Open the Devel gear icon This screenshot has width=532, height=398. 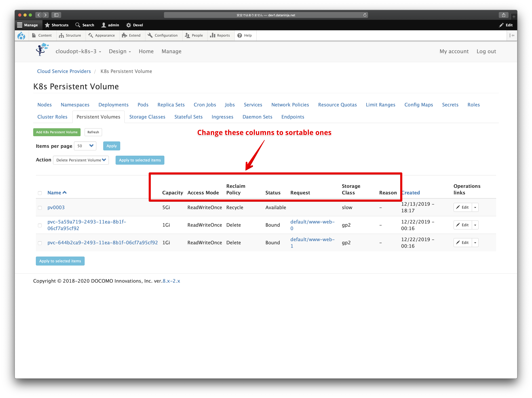click(129, 25)
